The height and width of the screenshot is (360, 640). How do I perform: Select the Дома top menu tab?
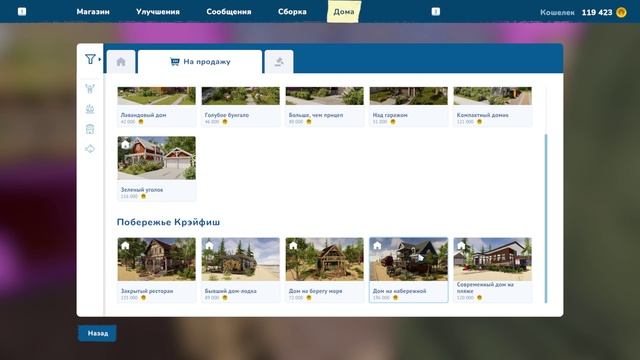tap(344, 12)
